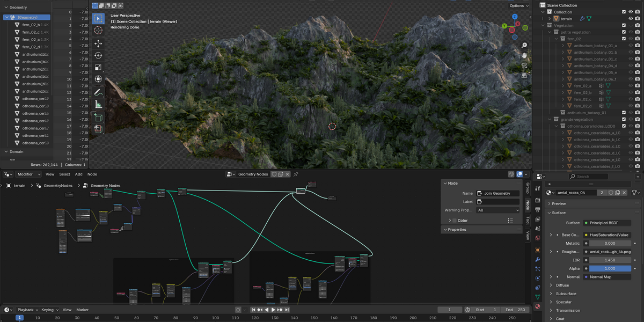Image resolution: width=644 pixels, height=322 pixels.
Task: Select the Transform tool in viewport toolbar
Action: pos(98,79)
